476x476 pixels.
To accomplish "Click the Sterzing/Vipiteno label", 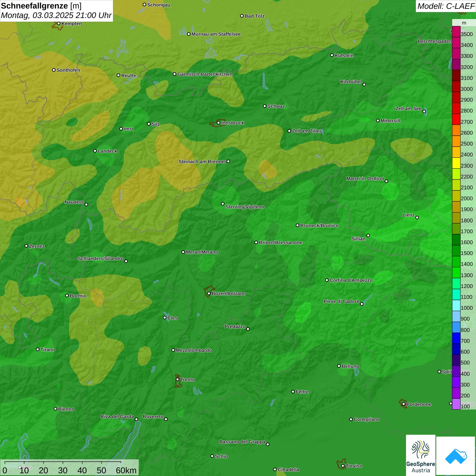I will tap(245, 207).
